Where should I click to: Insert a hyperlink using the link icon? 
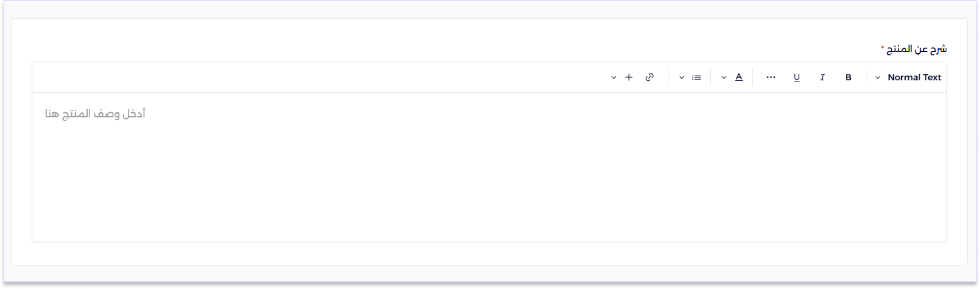click(x=649, y=77)
